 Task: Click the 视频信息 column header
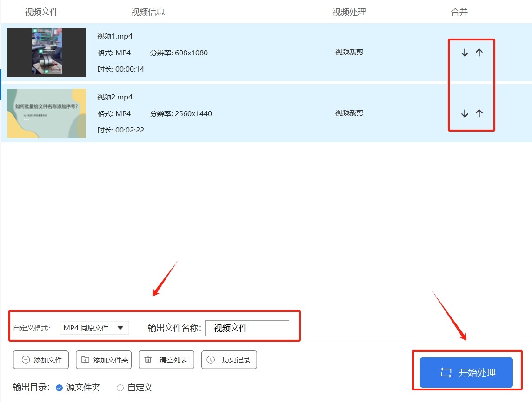point(147,12)
